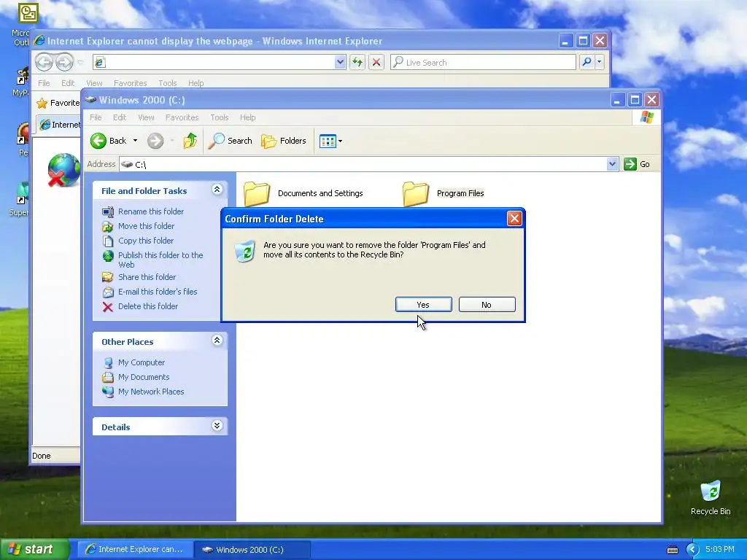The width and height of the screenshot is (747, 560).
Task: Switch to Windows 2000 (C:) taskbar button
Action: click(x=252, y=550)
